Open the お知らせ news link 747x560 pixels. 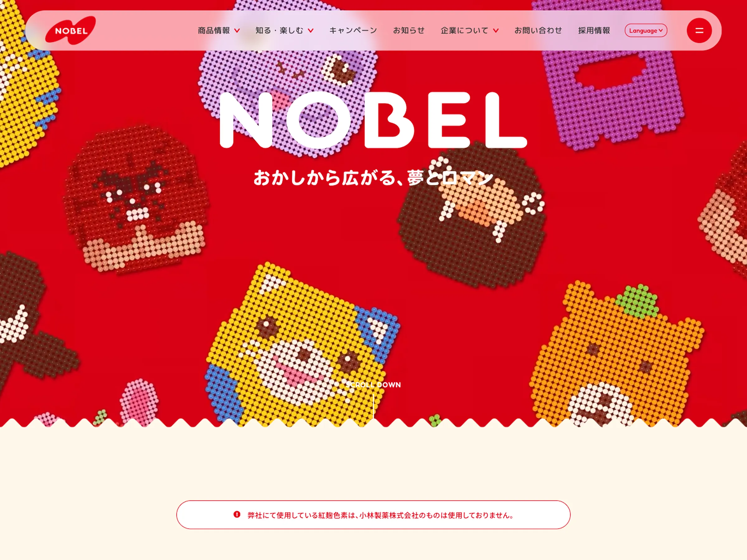(x=409, y=30)
